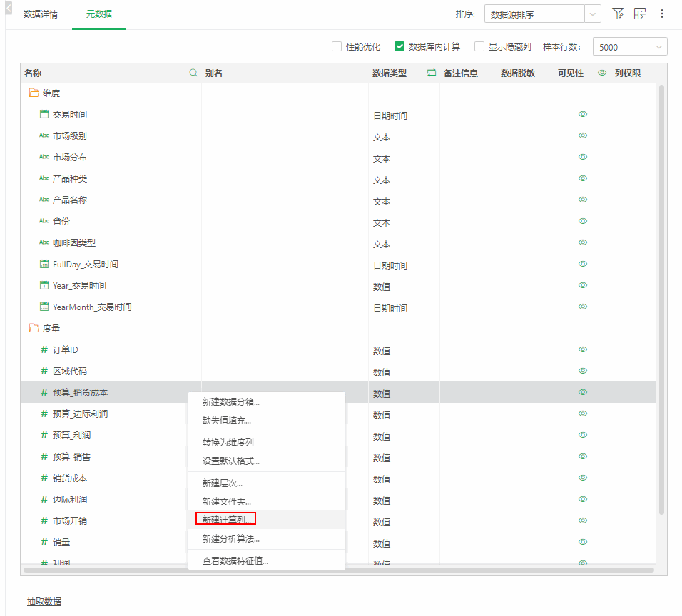The width and height of the screenshot is (682, 616).
Task: Select 转换为维度列 in the context menu
Action: coord(228,442)
